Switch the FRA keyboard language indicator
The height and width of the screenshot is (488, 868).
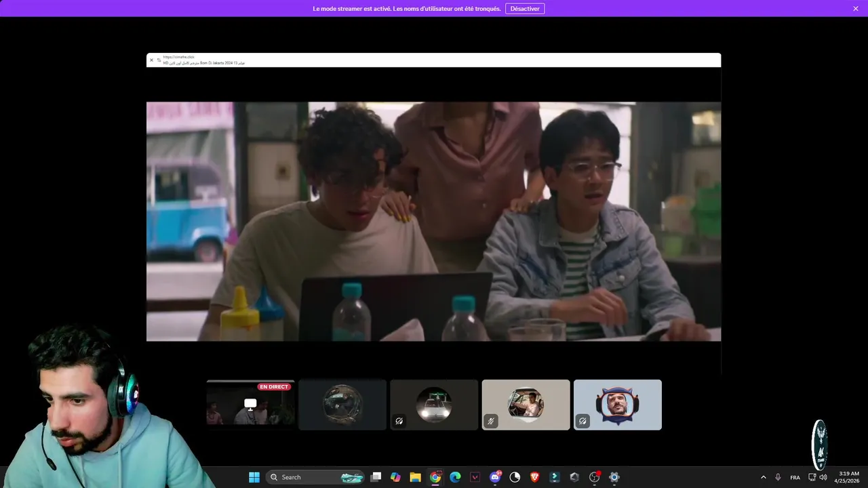click(x=795, y=477)
